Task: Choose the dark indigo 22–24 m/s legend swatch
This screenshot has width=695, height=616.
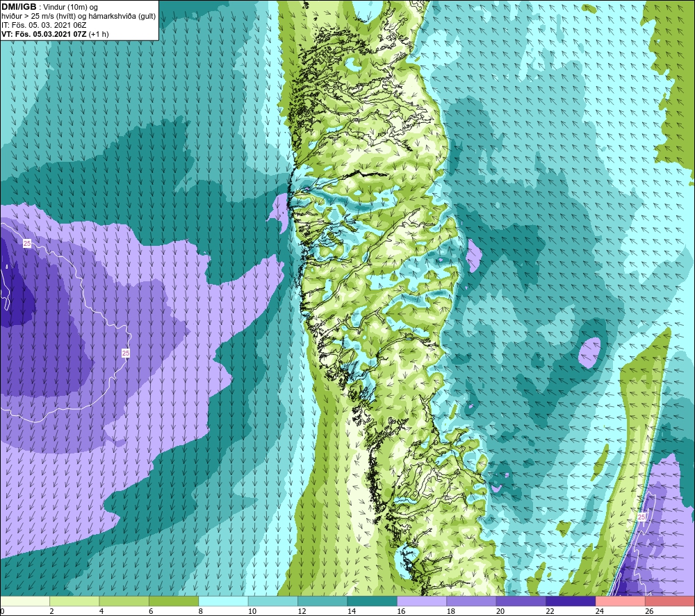Action: click(571, 601)
